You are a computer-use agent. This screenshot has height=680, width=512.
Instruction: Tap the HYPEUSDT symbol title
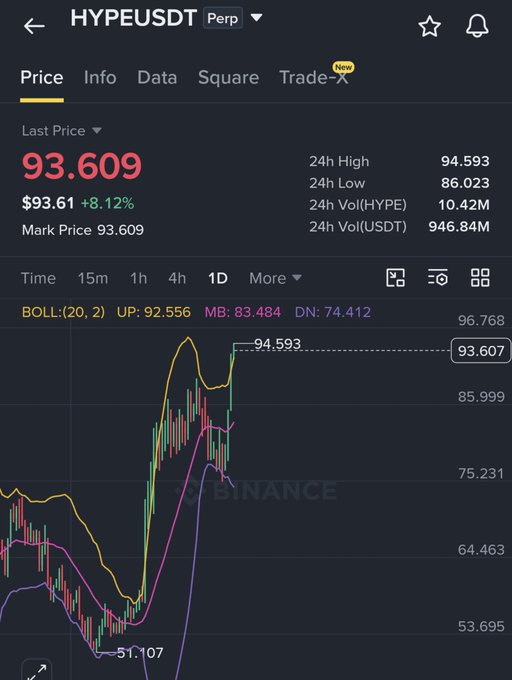coord(134,18)
